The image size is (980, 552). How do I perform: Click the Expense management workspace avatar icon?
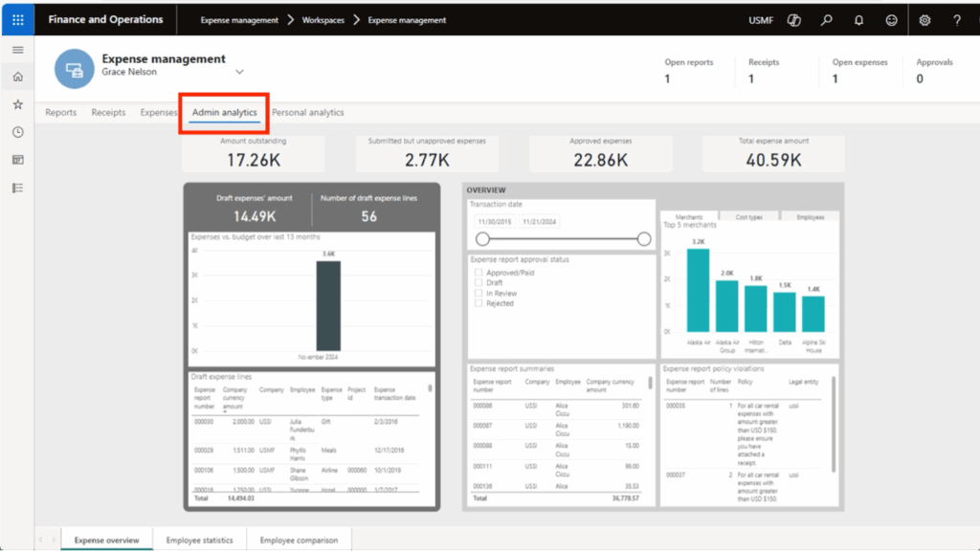pyautogui.click(x=74, y=69)
